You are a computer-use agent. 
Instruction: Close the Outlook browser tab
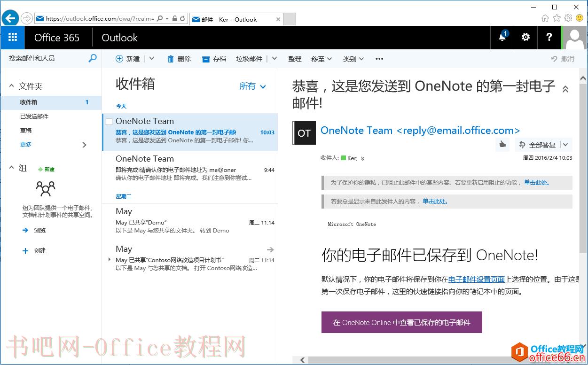(x=278, y=19)
